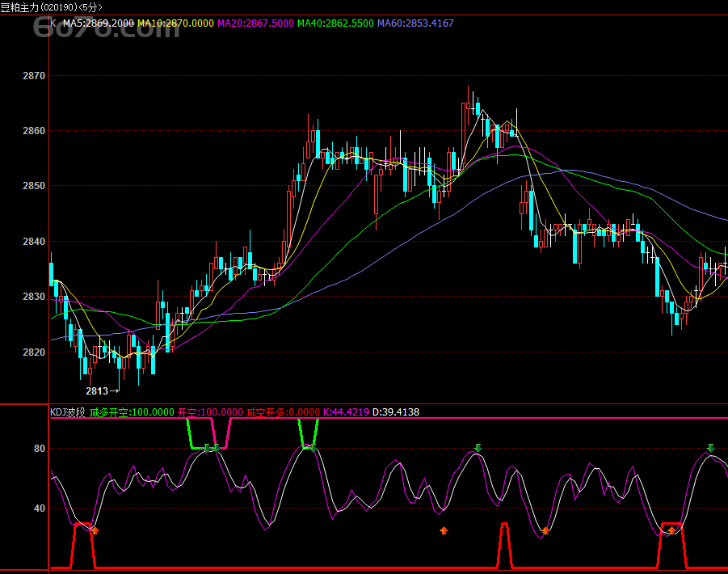Click the magenta K:44.4219 value label
This screenshot has width=728, height=574.
coord(346,412)
